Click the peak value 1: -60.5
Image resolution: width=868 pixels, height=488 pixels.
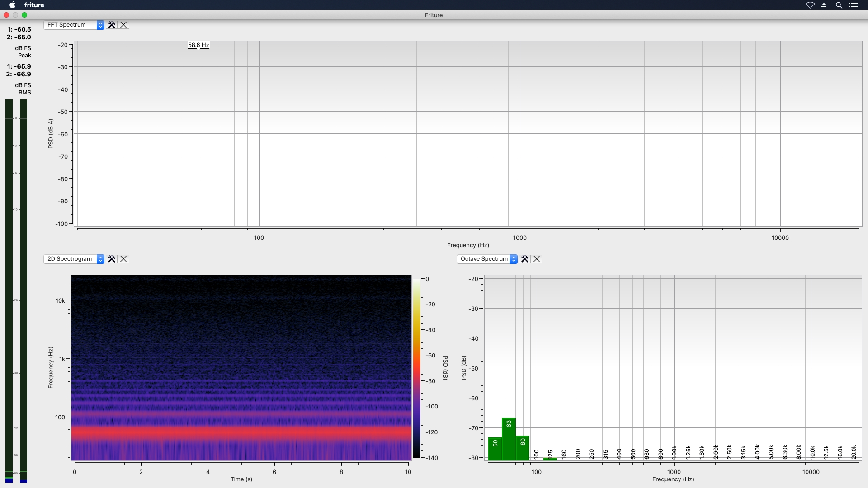pyautogui.click(x=19, y=29)
